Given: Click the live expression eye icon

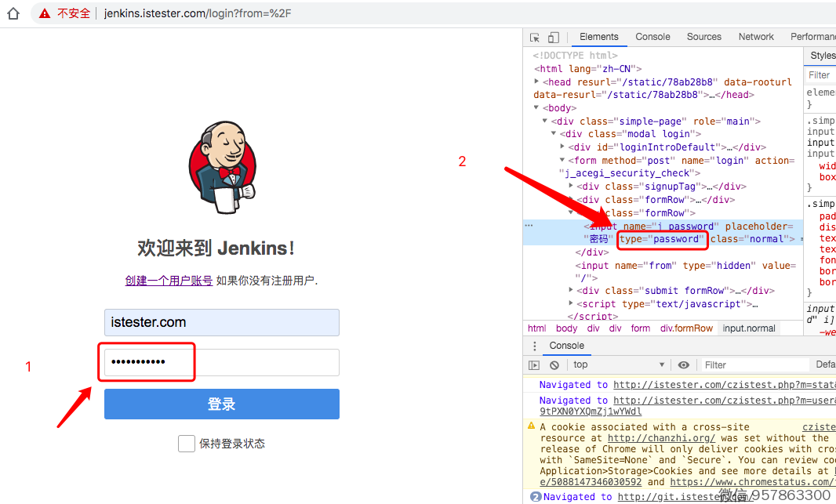Looking at the screenshot, I should point(684,365).
